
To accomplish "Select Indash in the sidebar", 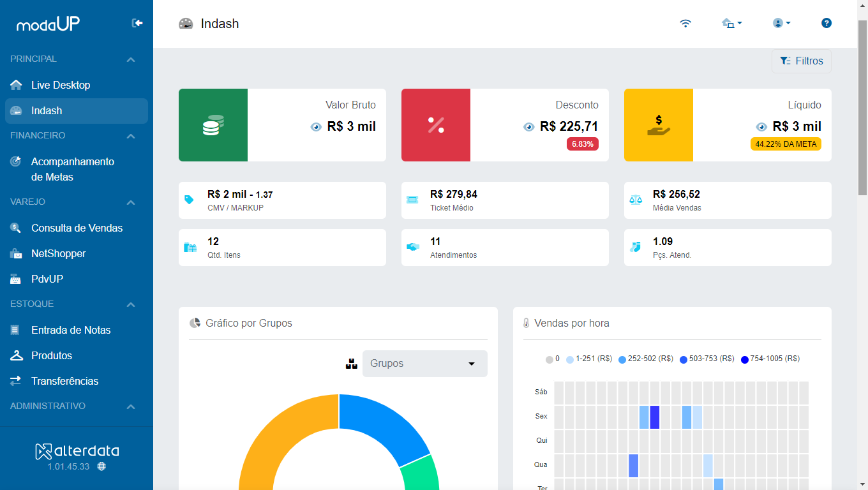I will [77, 110].
